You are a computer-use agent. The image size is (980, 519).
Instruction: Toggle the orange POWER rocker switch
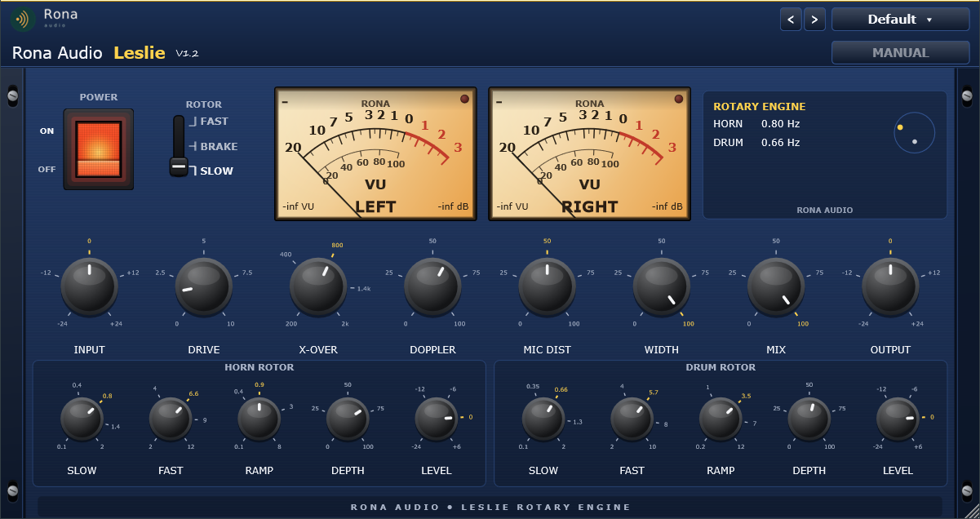click(99, 149)
